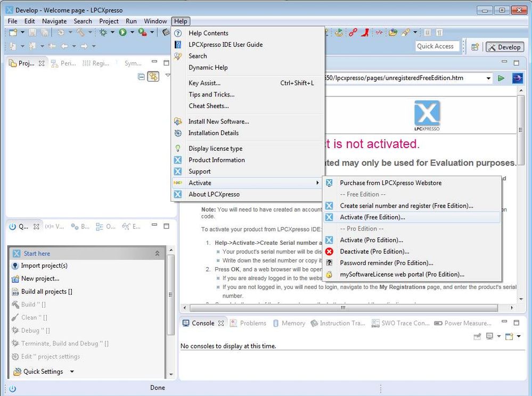The image size is (532, 396).
Task: Choose Dynamic Help
Action: click(x=248, y=68)
